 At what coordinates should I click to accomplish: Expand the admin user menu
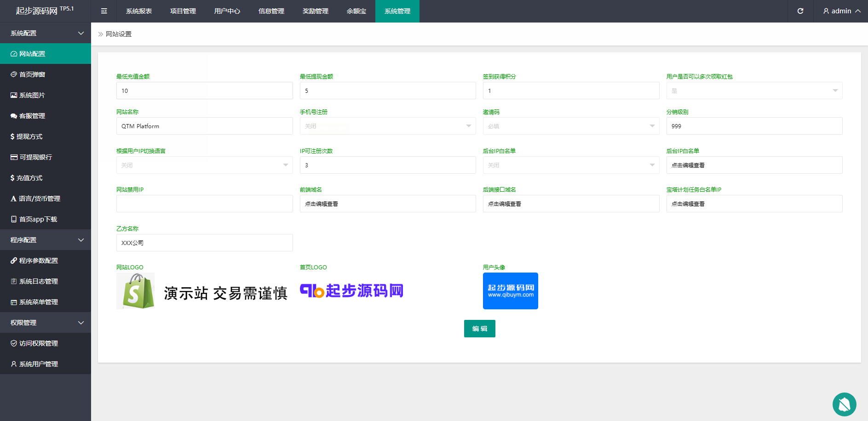coord(841,11)
